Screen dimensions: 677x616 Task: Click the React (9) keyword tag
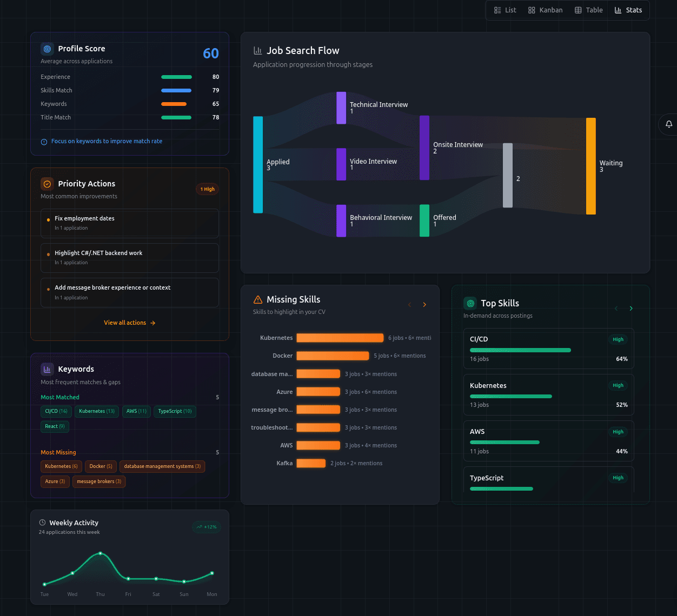[x=55, y=426]
